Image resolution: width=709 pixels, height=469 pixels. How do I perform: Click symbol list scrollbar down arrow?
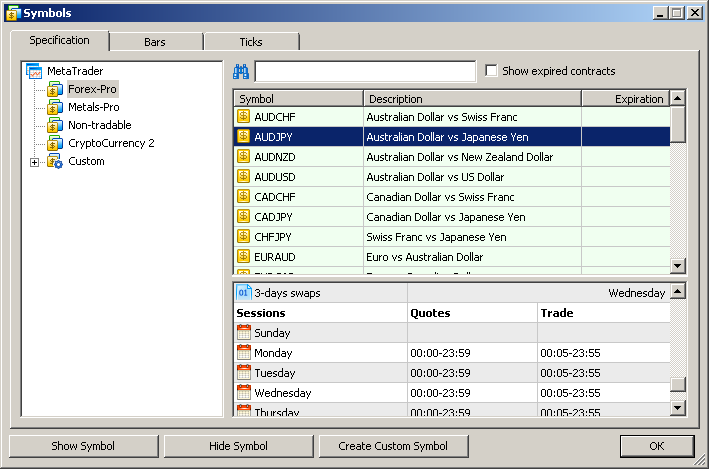[x=677, y=265]
